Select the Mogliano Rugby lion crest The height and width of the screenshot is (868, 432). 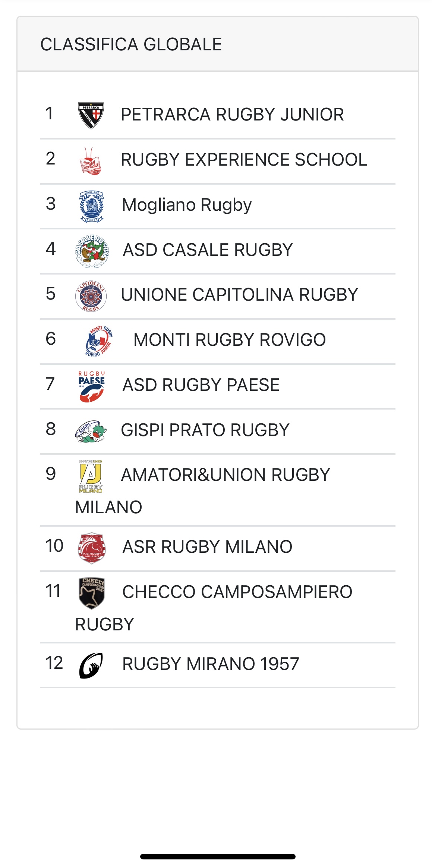coord(92,206)
